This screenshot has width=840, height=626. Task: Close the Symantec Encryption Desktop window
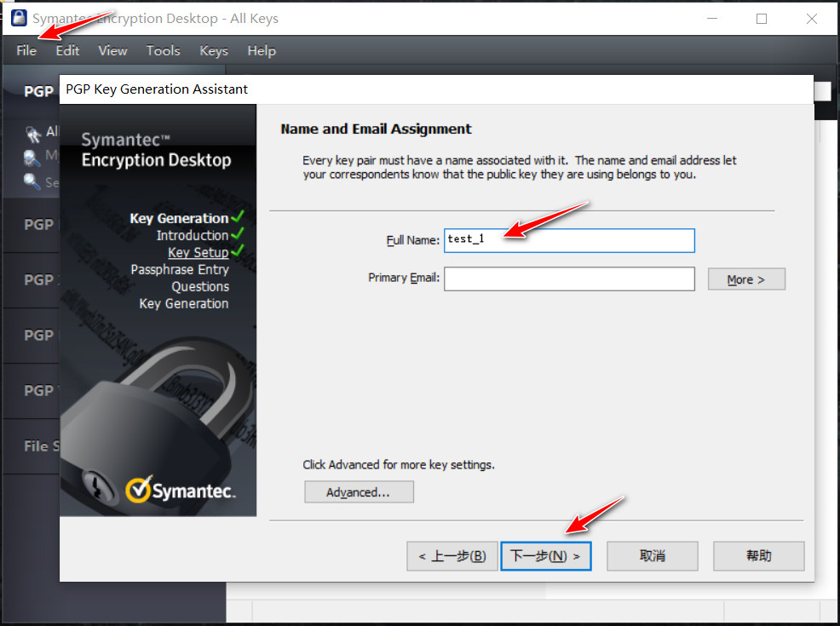tap(812, 19)
